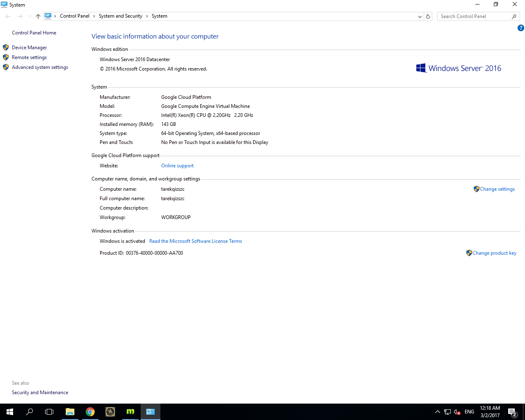
Task: Click Change settings for computer name
Action: [x=497, y=189]
